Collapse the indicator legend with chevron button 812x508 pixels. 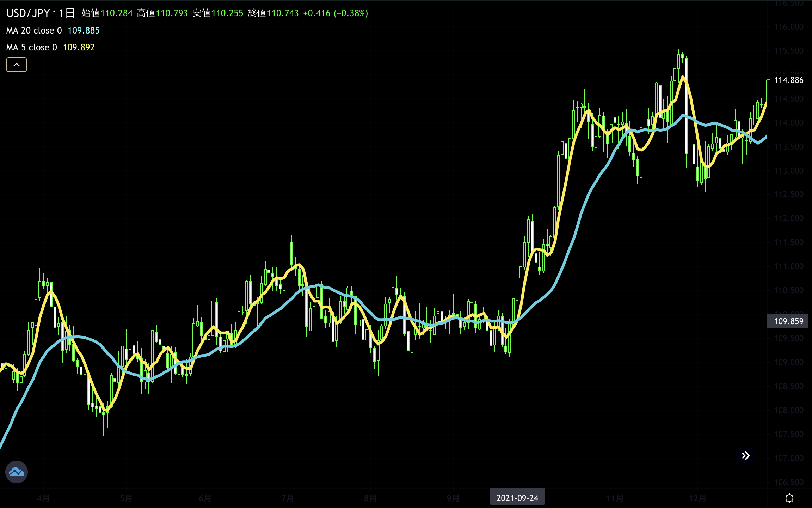17,65
